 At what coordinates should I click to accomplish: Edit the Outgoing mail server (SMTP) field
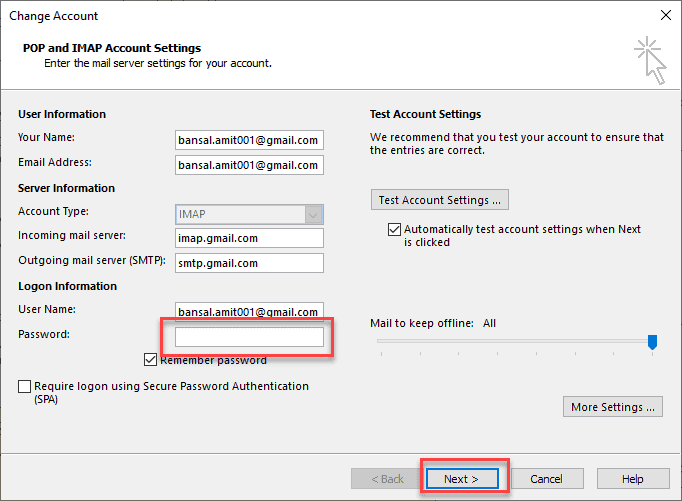pyautogui.click(x=249, y=263)
